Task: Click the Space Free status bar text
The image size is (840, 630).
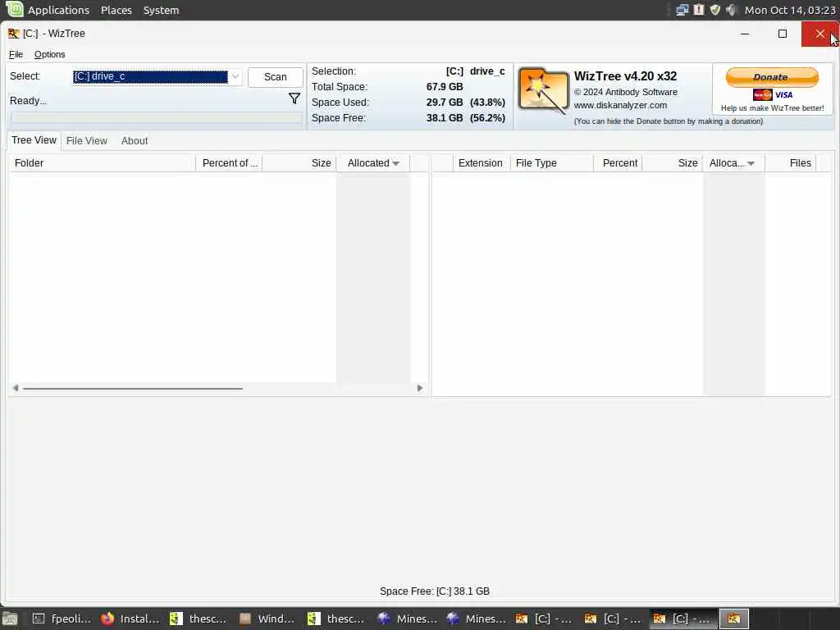Action: click(435, 591)
